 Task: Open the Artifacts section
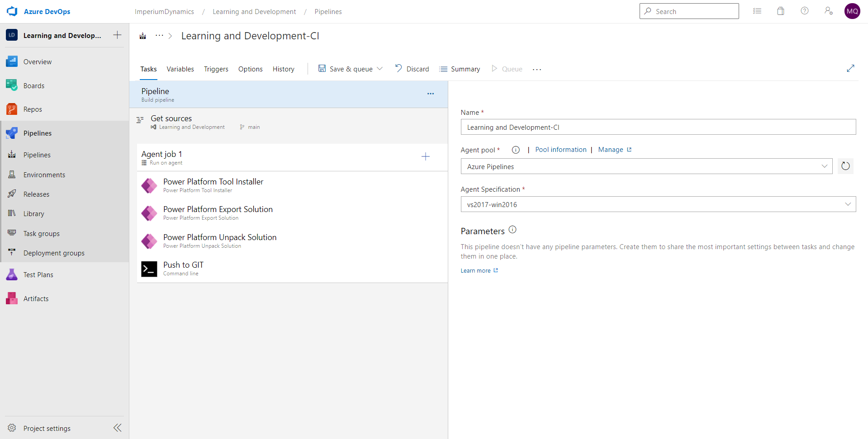pos(11,298)
